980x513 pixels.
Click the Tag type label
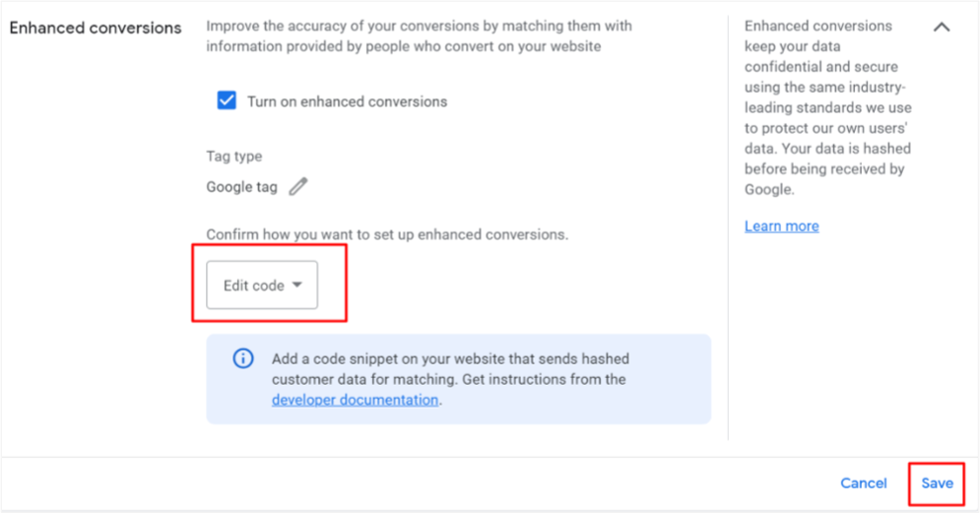tap(234, 157)
